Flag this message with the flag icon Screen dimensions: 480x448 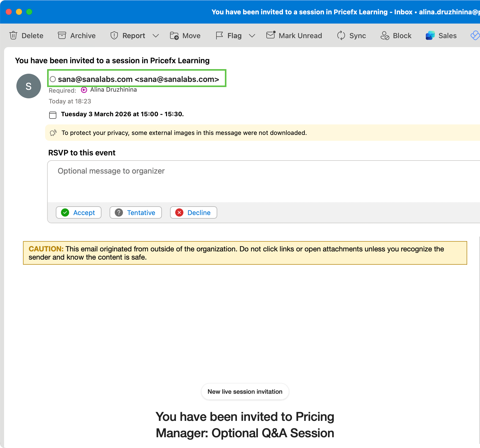pos(220,36)
